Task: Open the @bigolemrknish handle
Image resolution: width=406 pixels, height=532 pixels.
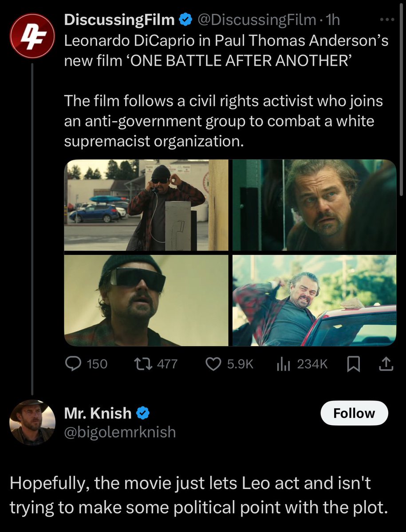Action: (x=120, y=431)
